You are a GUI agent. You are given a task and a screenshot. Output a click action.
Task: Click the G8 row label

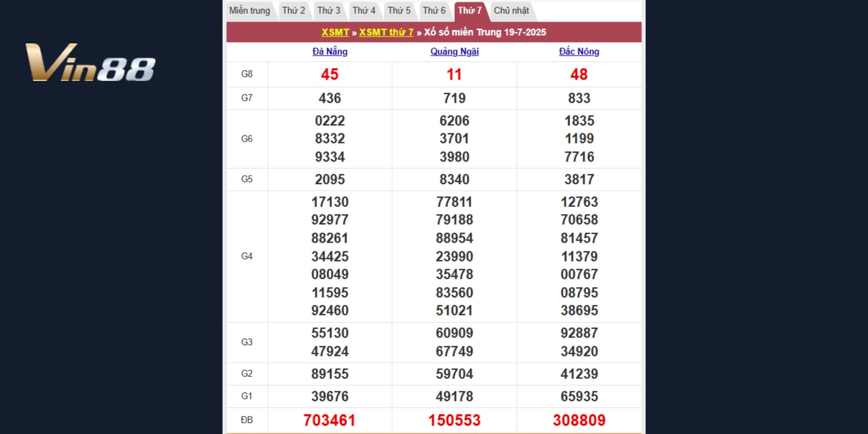[247, 74]
